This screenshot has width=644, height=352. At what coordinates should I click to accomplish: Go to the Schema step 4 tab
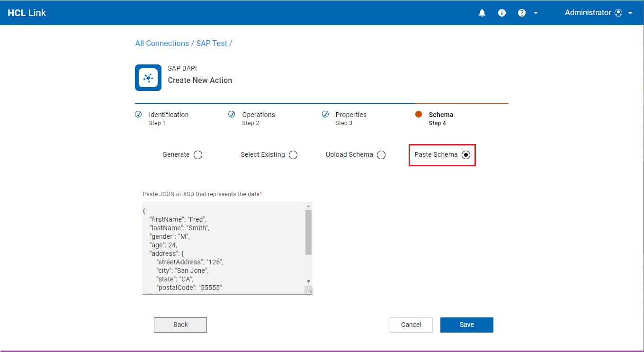[x=440, y=118]
